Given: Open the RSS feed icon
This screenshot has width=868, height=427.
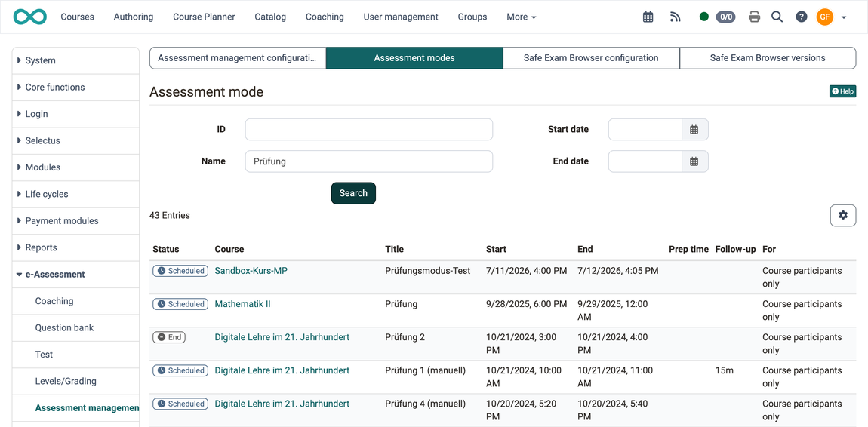Looking at the screenshot, I should click(x=675, y=17).
